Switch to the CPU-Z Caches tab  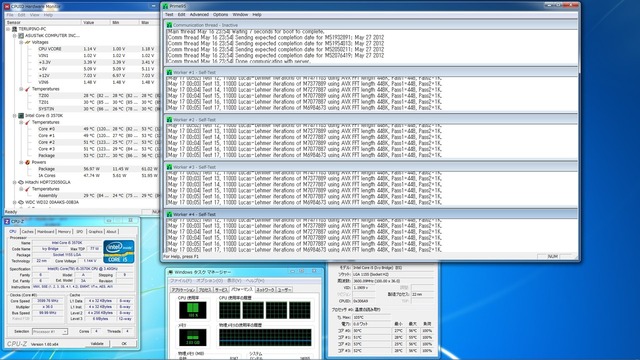click(x=27, y=231)
